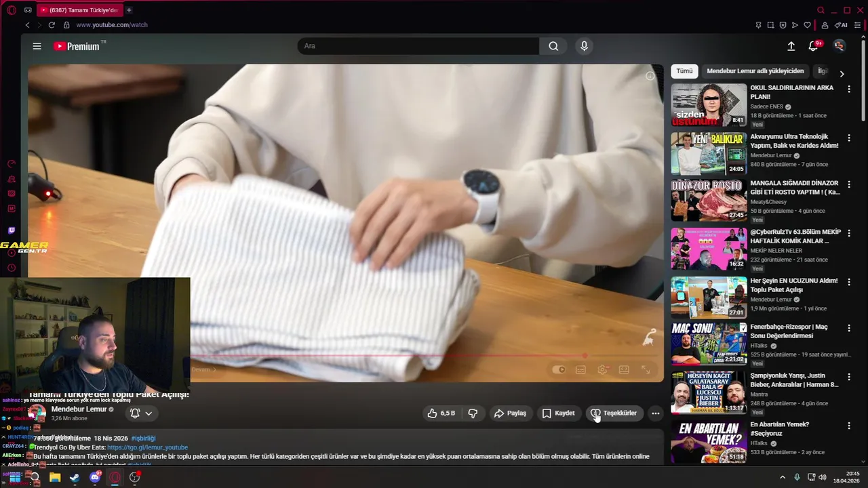The image size is (868, 488).
Task: Open Windows File Explorer from taskbar
Action: [x=55, y=477]
